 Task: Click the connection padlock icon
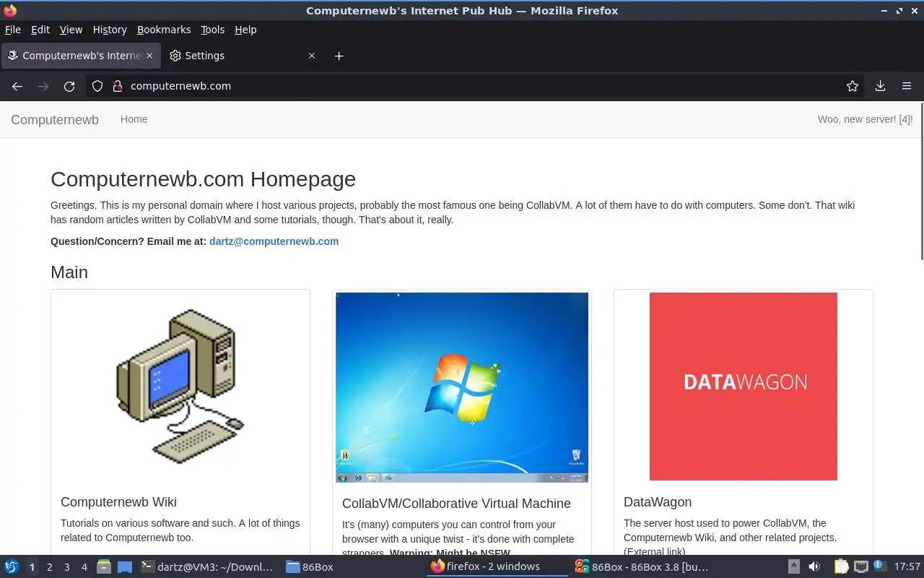click(117, 86)
